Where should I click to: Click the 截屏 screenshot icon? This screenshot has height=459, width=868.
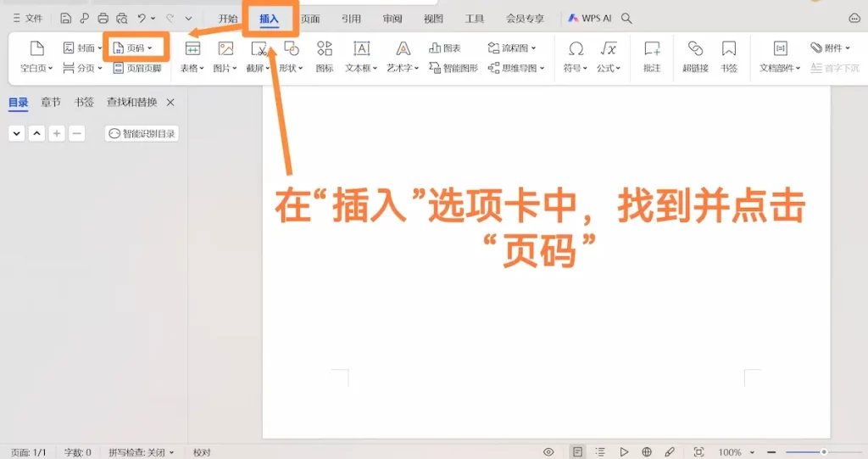258,57
